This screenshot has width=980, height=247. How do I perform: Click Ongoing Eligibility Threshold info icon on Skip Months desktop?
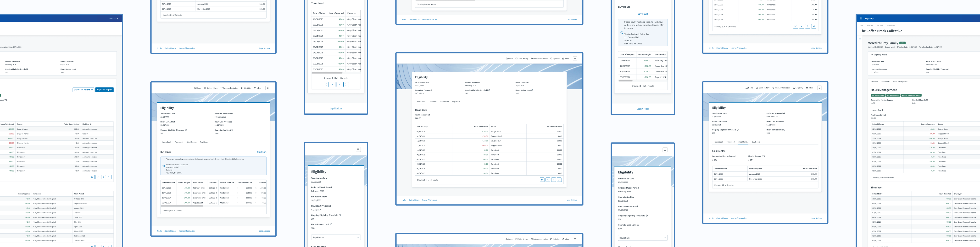coord(738,130)
